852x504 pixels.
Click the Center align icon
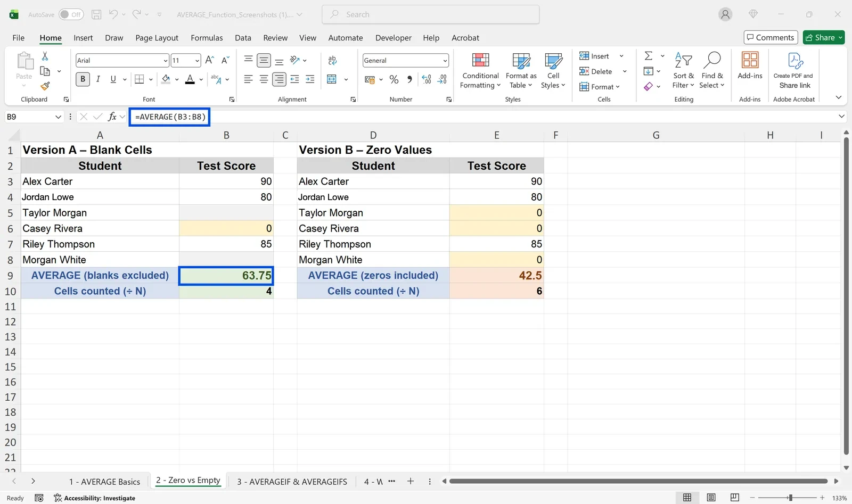(264, 79)
